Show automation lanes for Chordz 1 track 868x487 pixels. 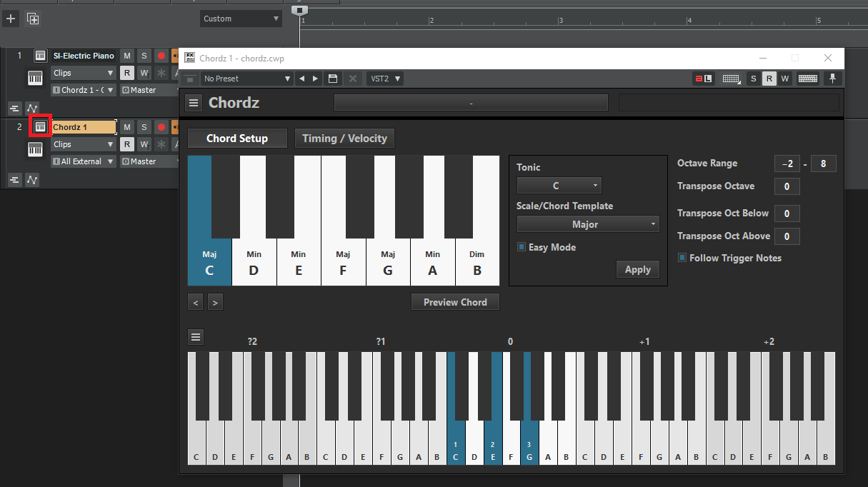(32, 180)
